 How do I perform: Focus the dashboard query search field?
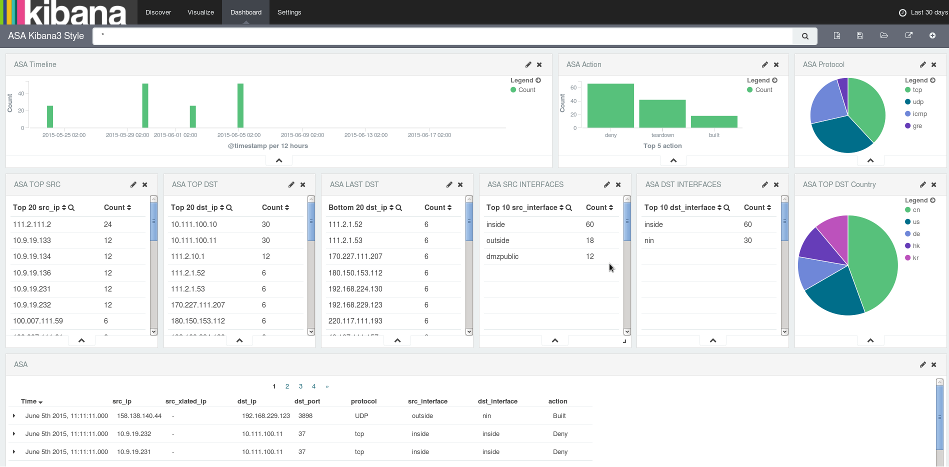click(x=443, y=36)
